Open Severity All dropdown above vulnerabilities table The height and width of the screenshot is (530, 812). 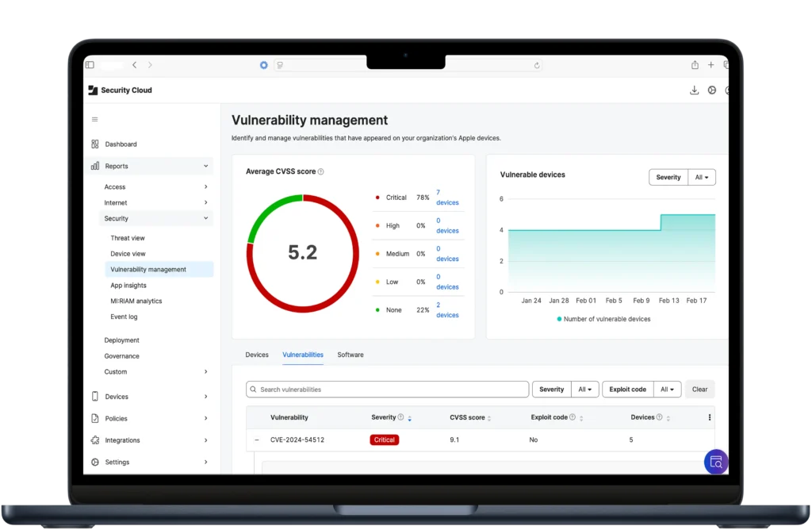[585, 389]
